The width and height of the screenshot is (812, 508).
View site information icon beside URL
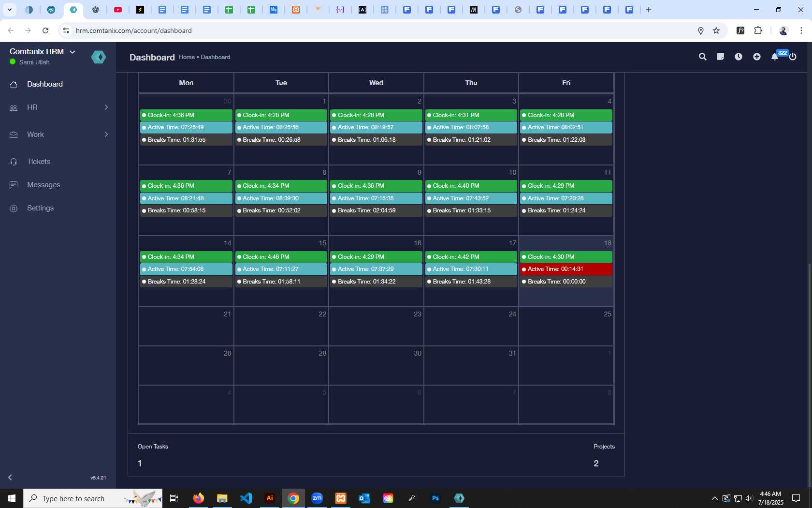coord(66,30)
